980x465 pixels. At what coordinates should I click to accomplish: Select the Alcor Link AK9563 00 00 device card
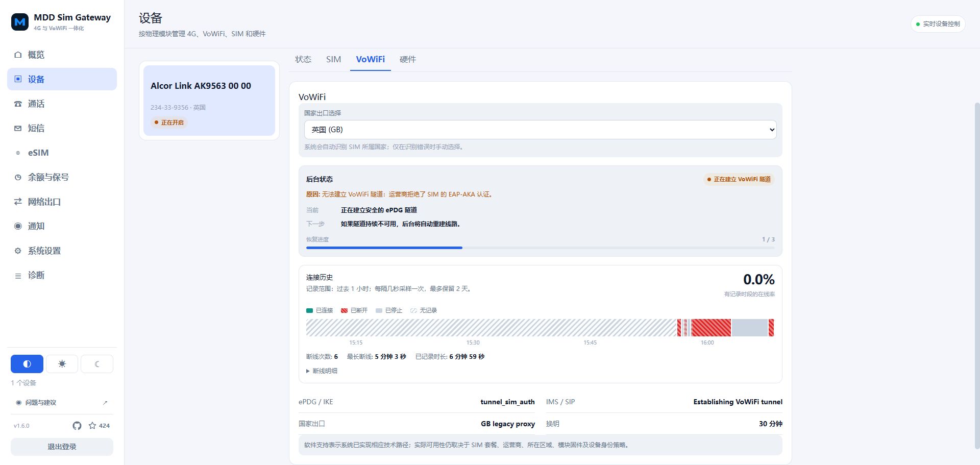209,101
